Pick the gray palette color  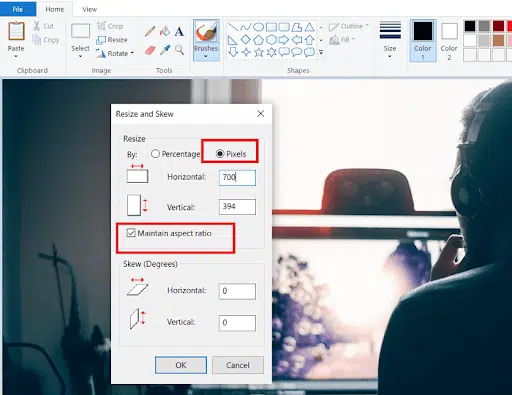tap(484, 26)
